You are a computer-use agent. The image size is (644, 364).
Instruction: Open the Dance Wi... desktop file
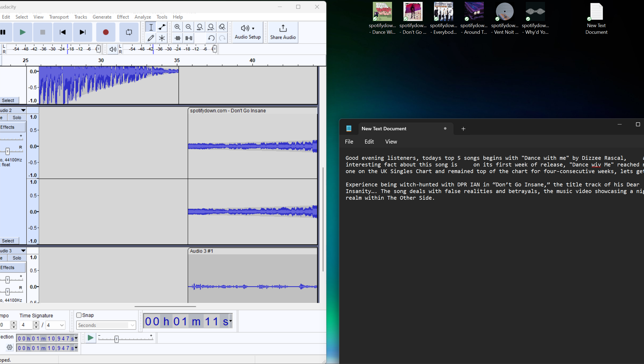tap(382, 19)
